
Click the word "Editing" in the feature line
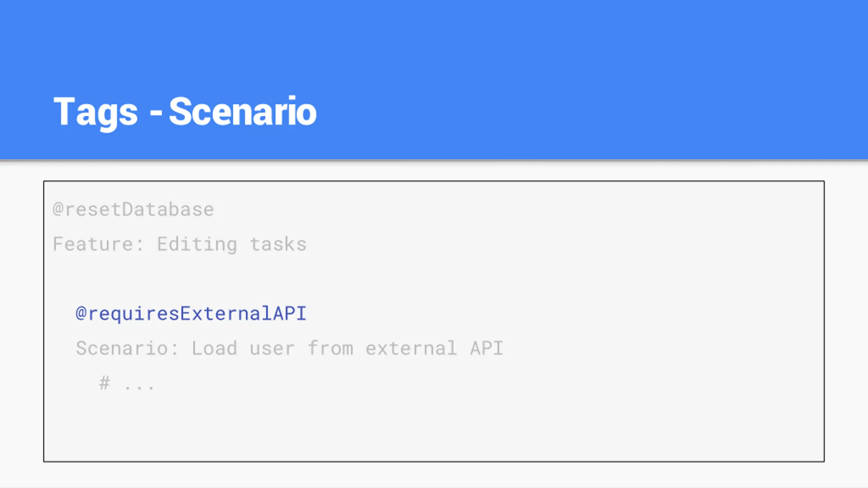click(197, 245)
